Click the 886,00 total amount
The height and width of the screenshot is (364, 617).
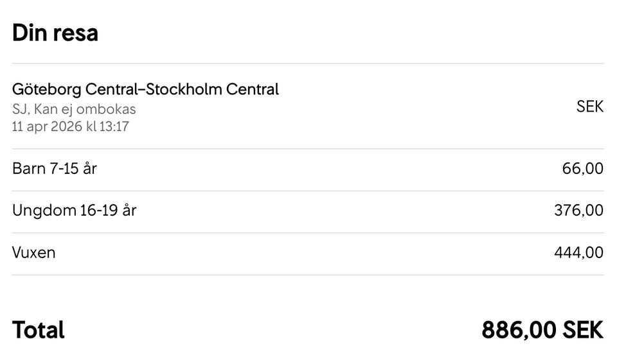518,331
